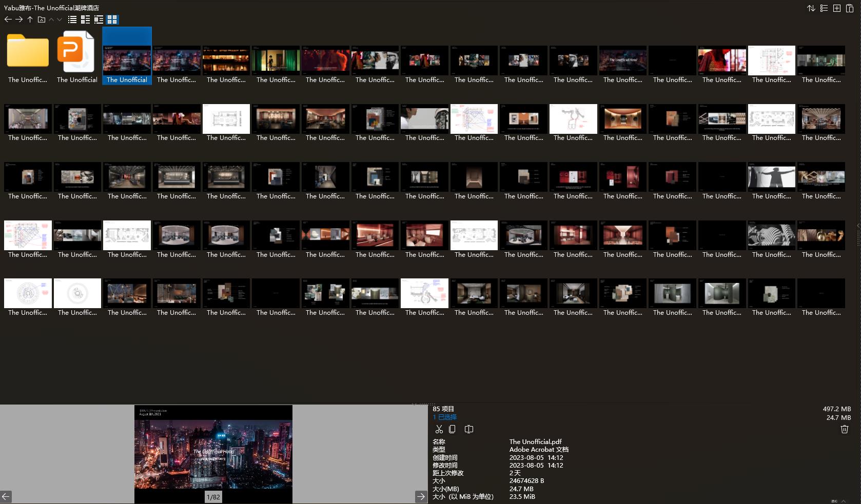
Task: Select the PowerPoint file The Unofficial
Action: (x=77, y=51)
